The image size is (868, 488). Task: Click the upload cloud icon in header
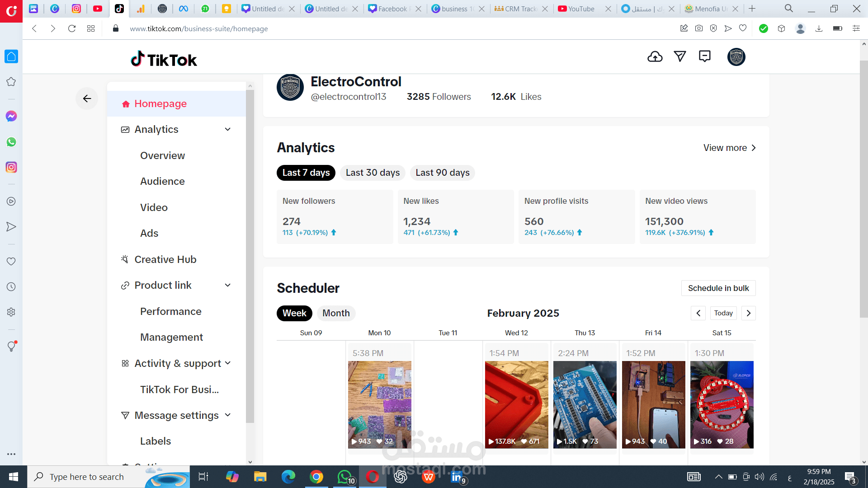(x=655, y=56)
